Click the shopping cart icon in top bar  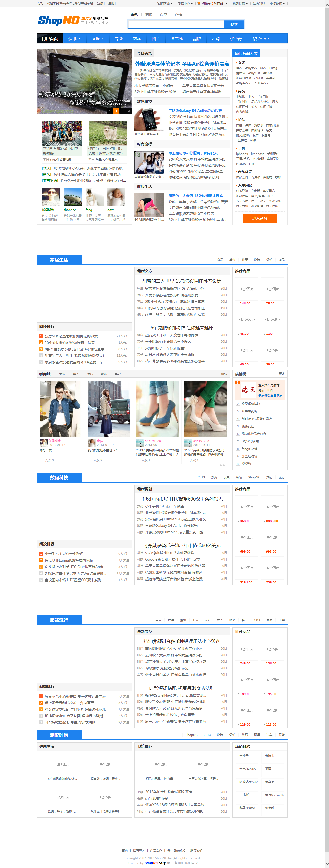tap(199, 3)
